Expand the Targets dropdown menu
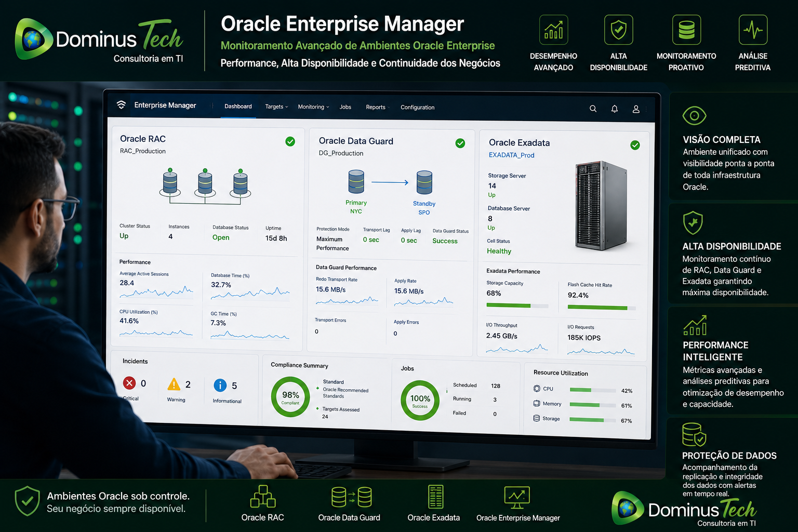This screenshot has width=798, height=532. pyautogui.click(x=276, y=107)
